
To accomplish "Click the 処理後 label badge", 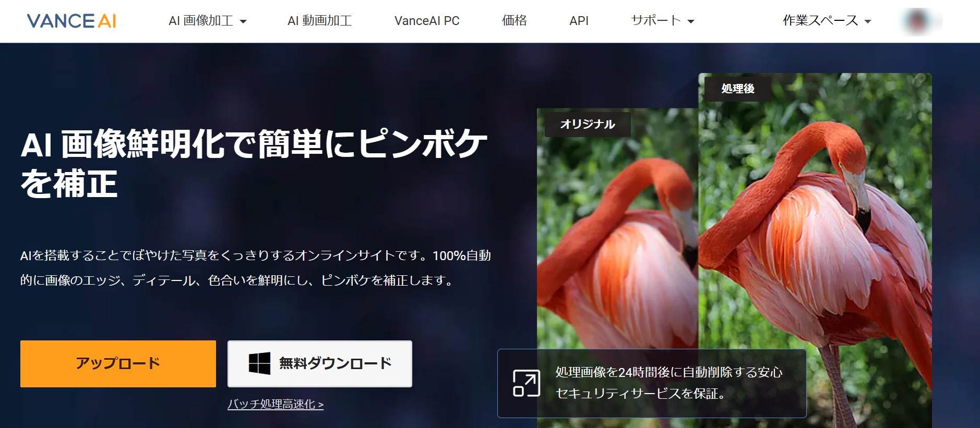I will click(x=738, y=89).
